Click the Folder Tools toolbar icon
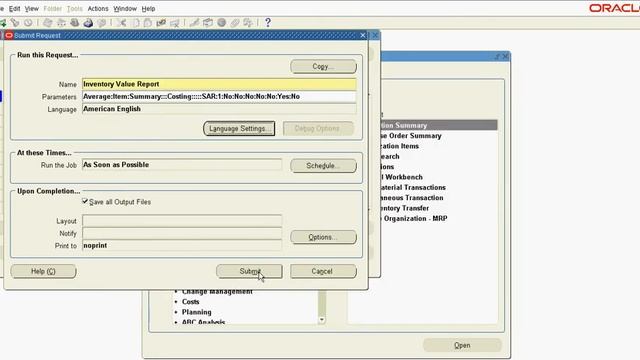The width and height of the screenshot is (640, 360). 248,23
